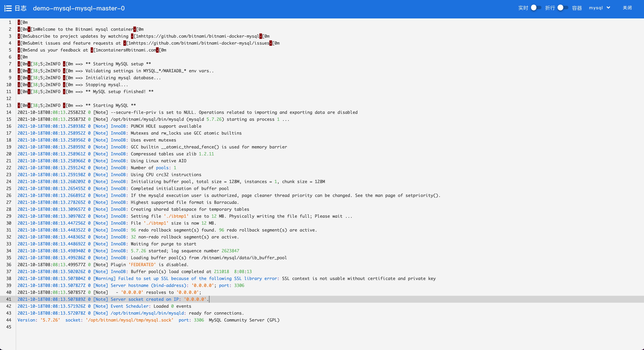Click 'Uses event mutexes' log line

[x=97, y=140]
